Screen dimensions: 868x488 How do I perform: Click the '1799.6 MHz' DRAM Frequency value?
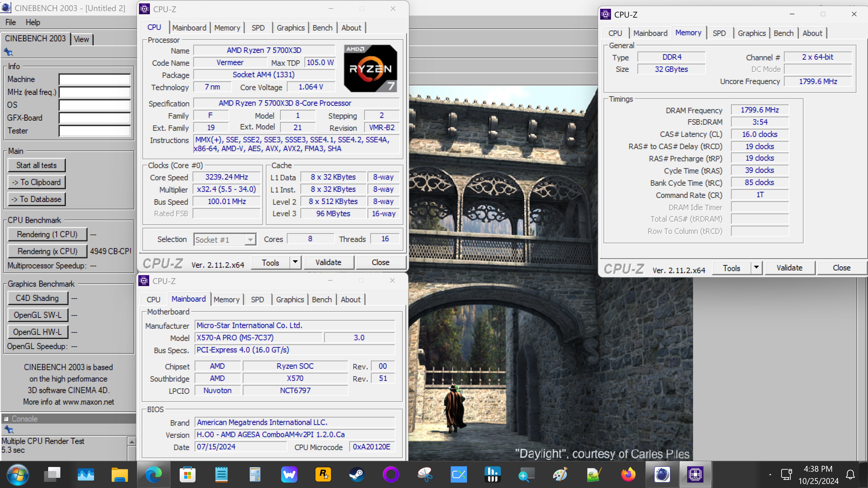pos(759,110)
